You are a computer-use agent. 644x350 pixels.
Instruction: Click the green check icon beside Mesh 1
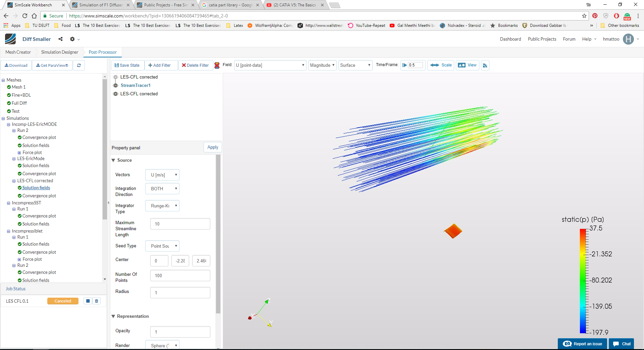9,87
